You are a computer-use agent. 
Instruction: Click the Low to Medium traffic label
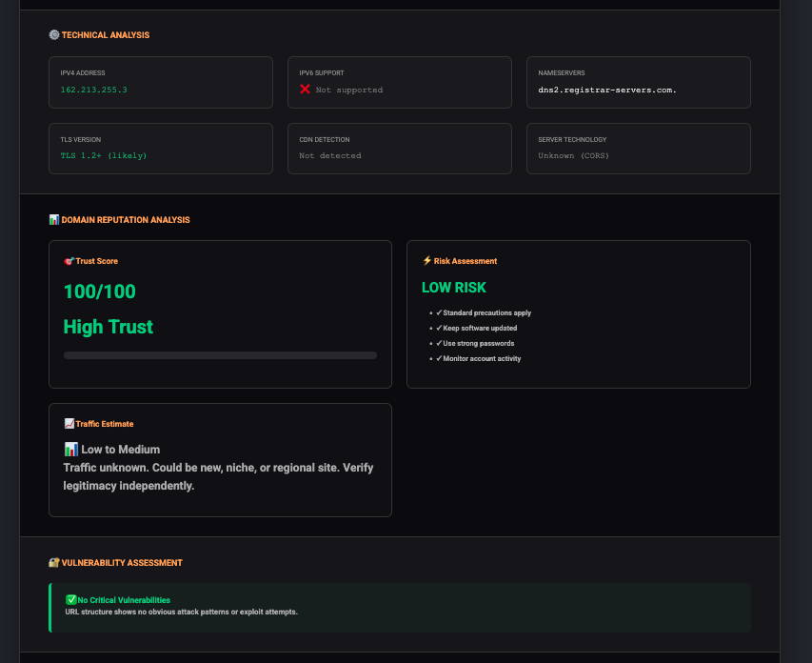(120, 450)
